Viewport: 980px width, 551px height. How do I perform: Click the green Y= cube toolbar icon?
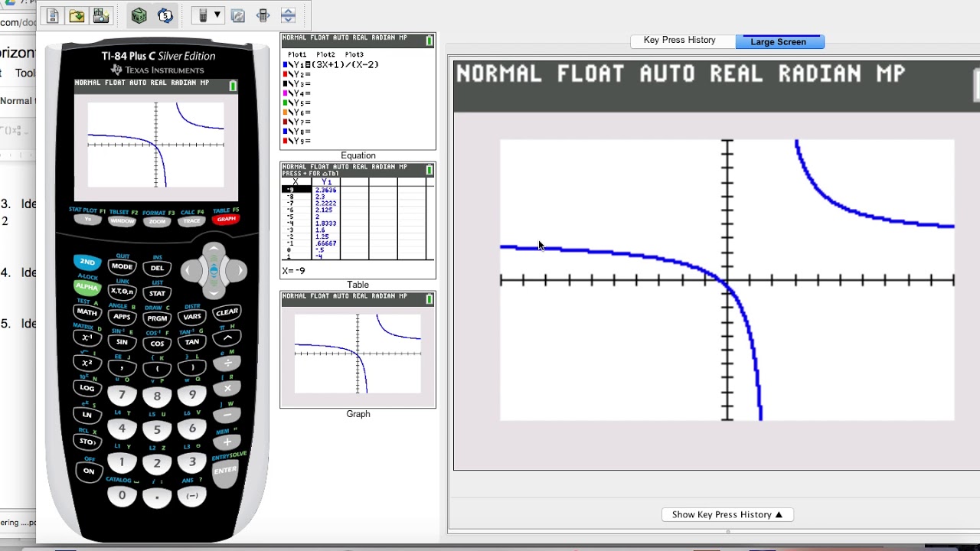tap(139, 15)
